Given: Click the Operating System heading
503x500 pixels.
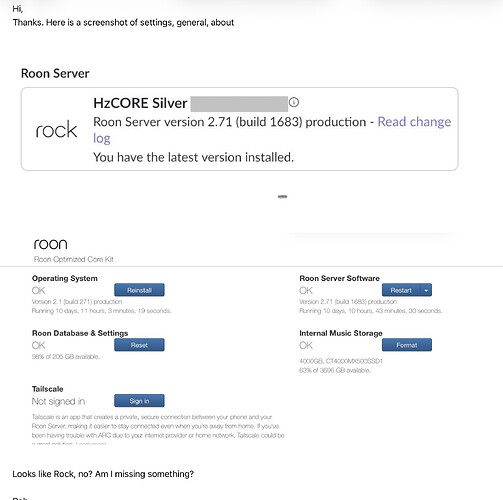Looking at the screenshot, I should click(65, 278).
